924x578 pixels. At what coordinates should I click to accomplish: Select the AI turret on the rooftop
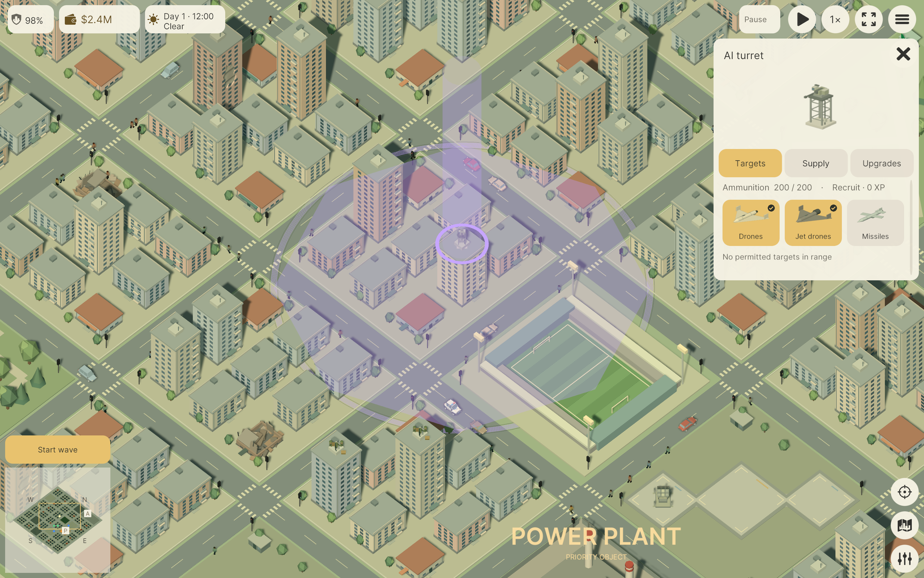(462, 239)
